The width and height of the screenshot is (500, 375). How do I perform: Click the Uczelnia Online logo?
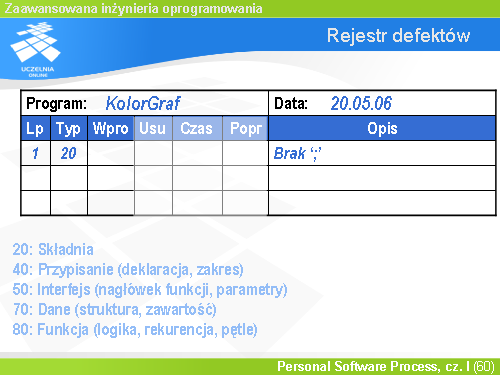36,49
